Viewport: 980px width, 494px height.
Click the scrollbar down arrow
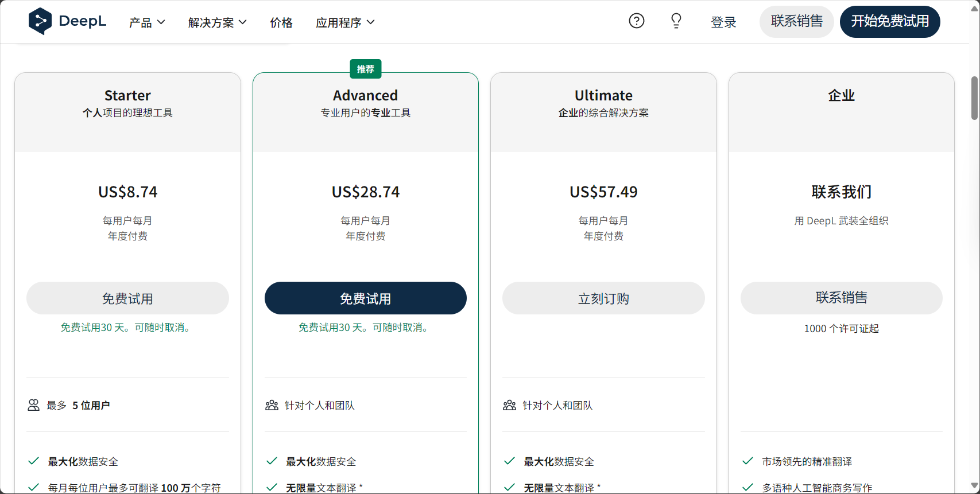974,486
